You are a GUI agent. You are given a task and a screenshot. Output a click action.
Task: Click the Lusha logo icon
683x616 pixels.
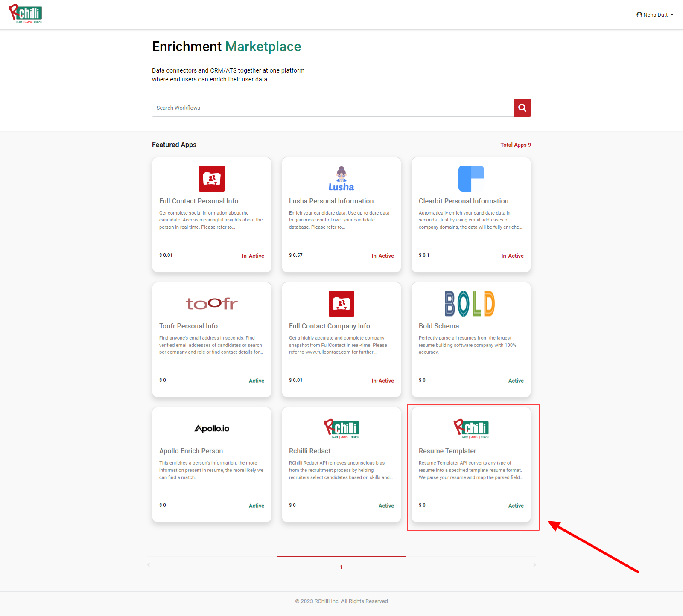[341, 178]
